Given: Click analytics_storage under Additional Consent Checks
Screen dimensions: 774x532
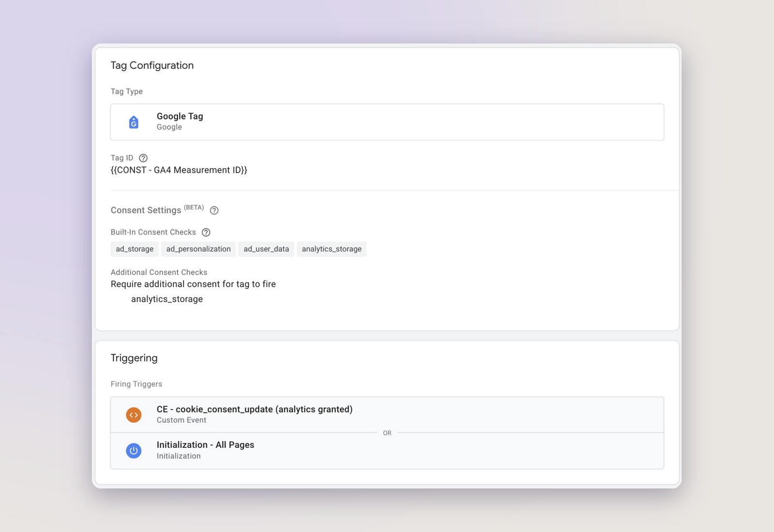Looking at the screenshot, I should pos(167,299).
